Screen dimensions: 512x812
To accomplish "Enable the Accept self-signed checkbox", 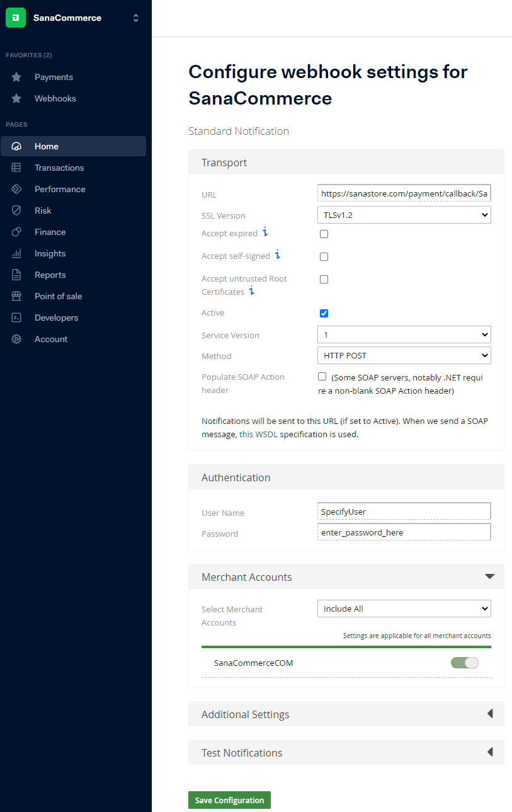I will pyautogui.click(x=324, y=256).
